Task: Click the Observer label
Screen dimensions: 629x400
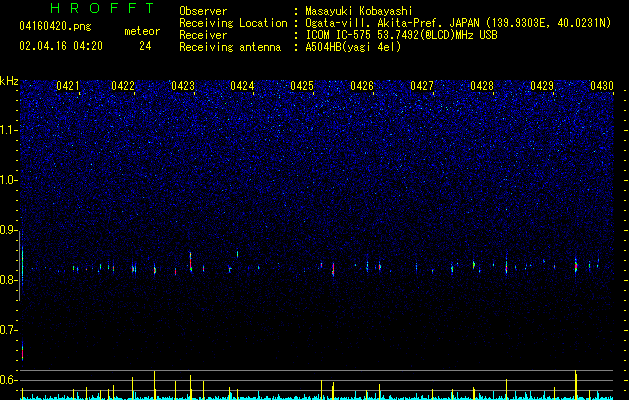Action: 203,11
